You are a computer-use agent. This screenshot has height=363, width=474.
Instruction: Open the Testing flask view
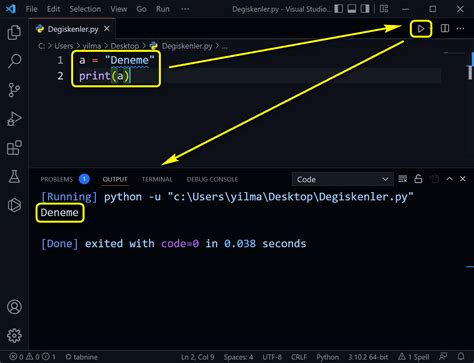tap(14, 177)
